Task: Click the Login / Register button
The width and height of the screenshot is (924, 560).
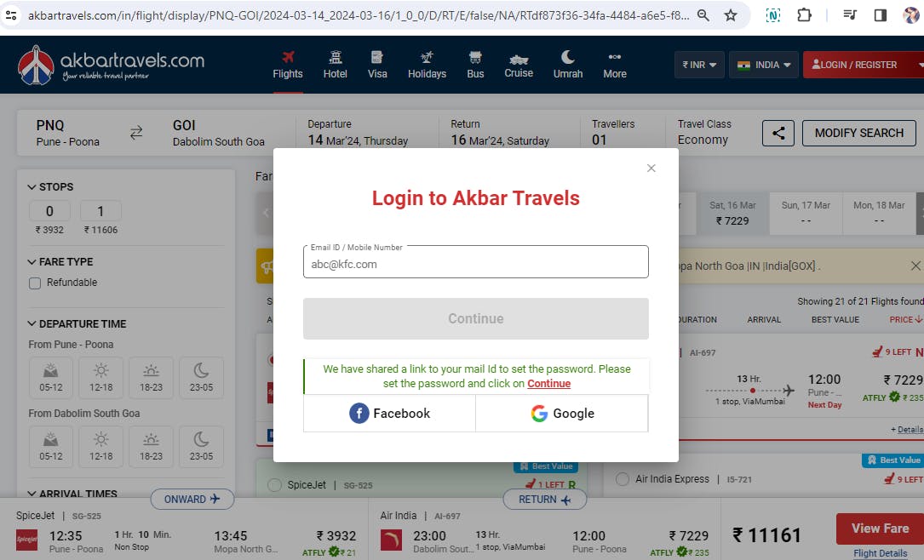Action: coord(854,65)
